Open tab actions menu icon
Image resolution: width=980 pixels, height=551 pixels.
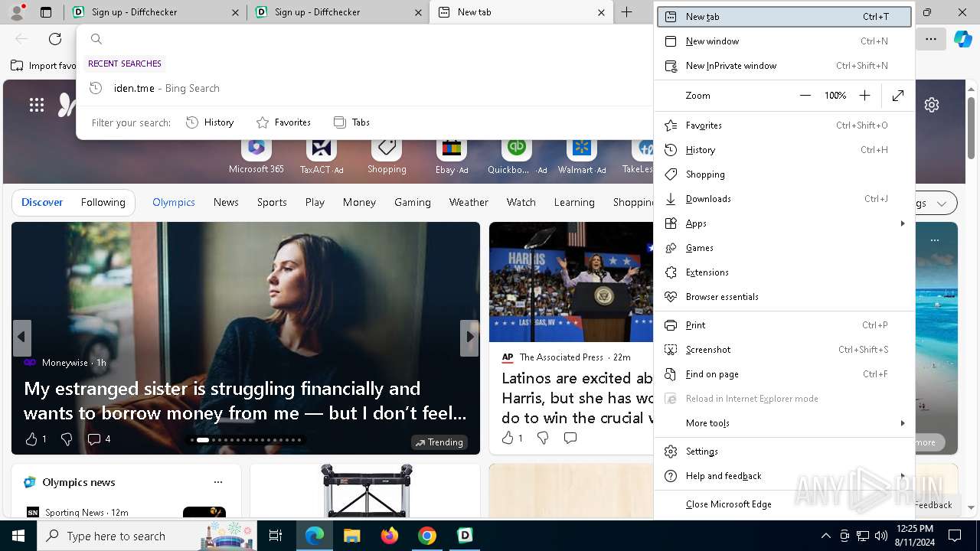[x=46, y=12]
